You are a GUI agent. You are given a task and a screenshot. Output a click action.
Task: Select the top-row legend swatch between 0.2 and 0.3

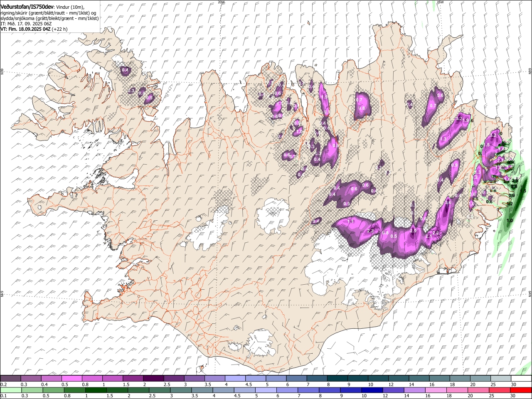tap(10, 379)
